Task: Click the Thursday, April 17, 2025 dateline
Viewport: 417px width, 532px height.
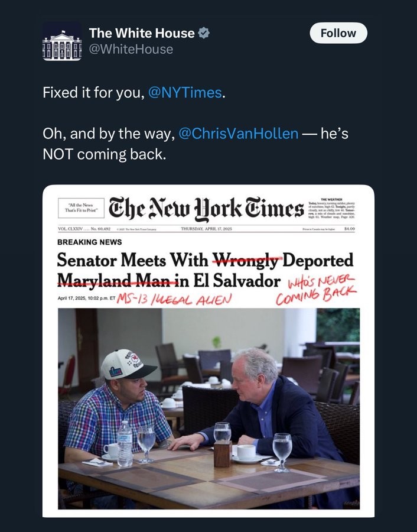Action: pyautogui.click(x=207, y=229)
